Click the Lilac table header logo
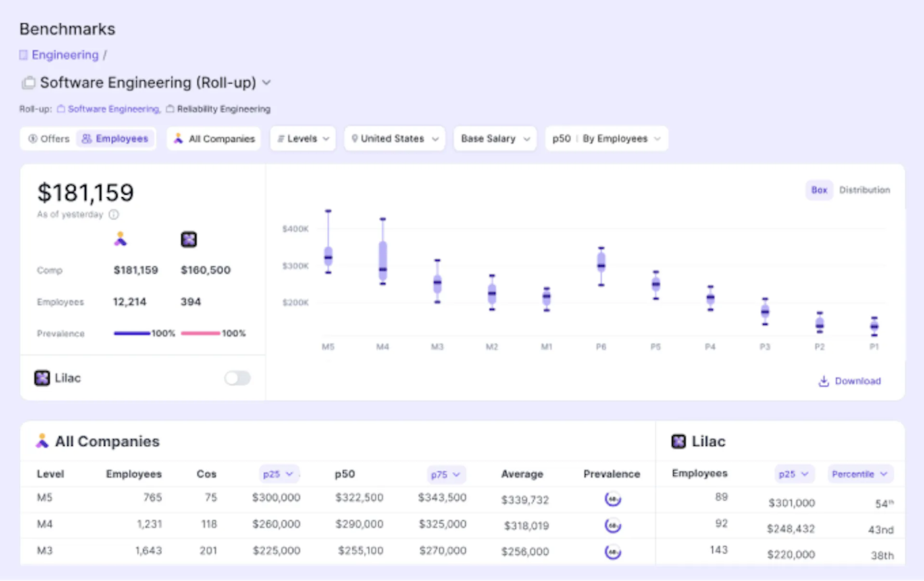The image size is (924, 581). coord(679,441)
